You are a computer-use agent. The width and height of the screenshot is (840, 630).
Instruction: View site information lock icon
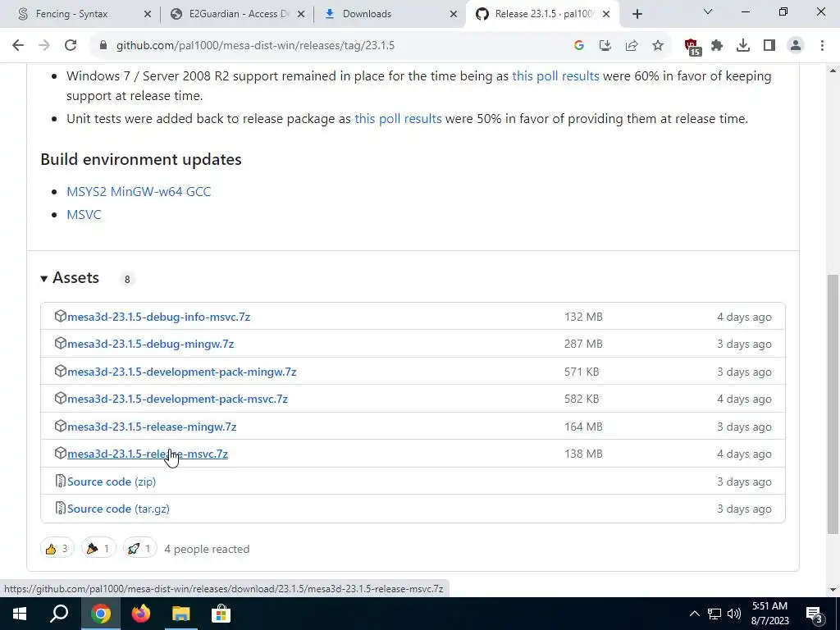pyautogui.click(x=103, y=46)
